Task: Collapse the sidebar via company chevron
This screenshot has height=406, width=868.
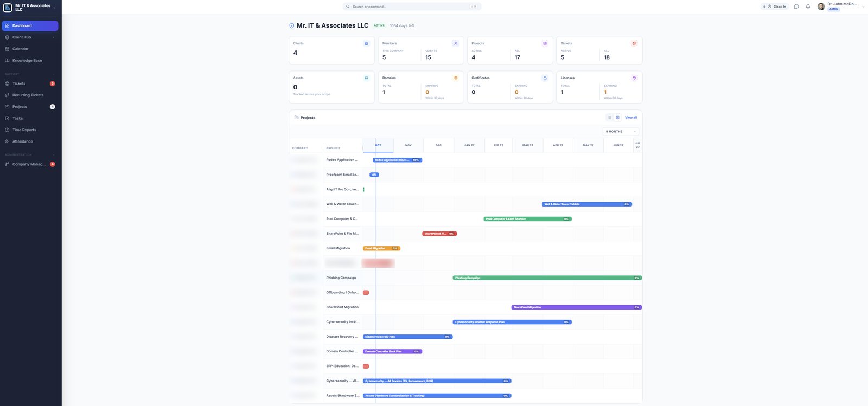Action: [54, 8]
